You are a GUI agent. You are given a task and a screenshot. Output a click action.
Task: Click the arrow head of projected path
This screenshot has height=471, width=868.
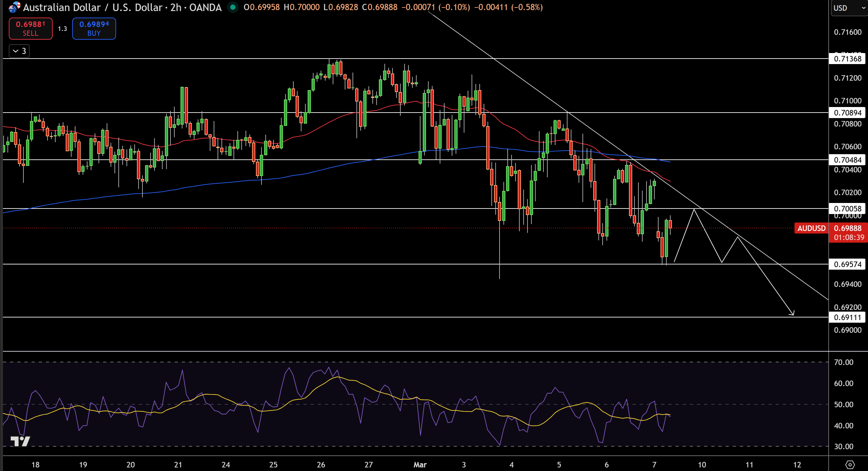coord(792,313)
